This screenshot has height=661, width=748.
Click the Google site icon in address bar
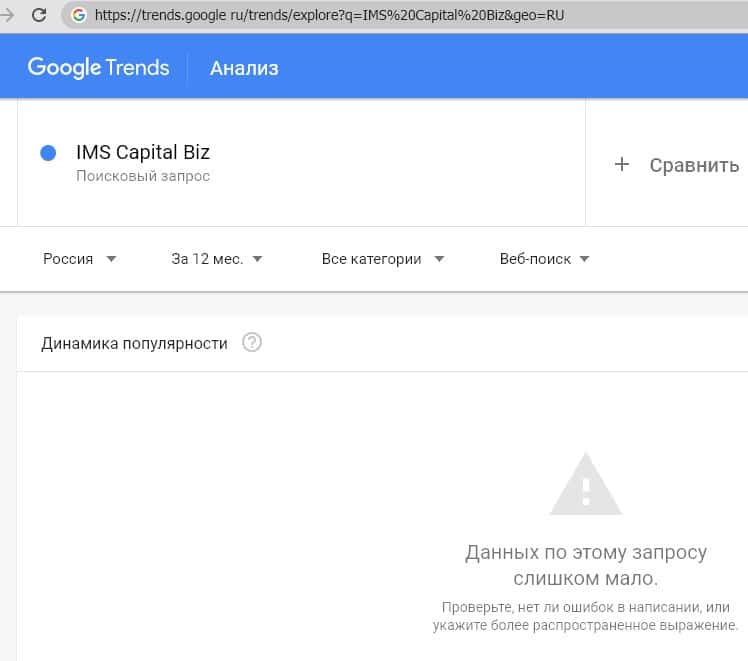click(x=79, y=15)
